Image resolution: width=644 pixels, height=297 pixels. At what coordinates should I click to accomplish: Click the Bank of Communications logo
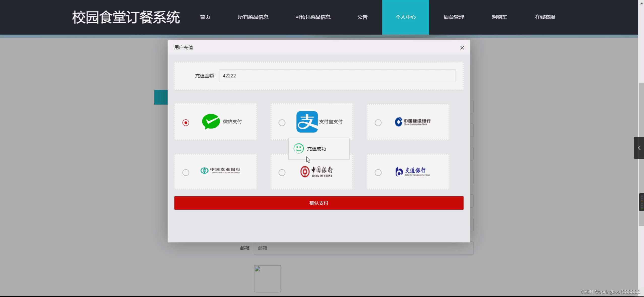click(x=412, y=172)
